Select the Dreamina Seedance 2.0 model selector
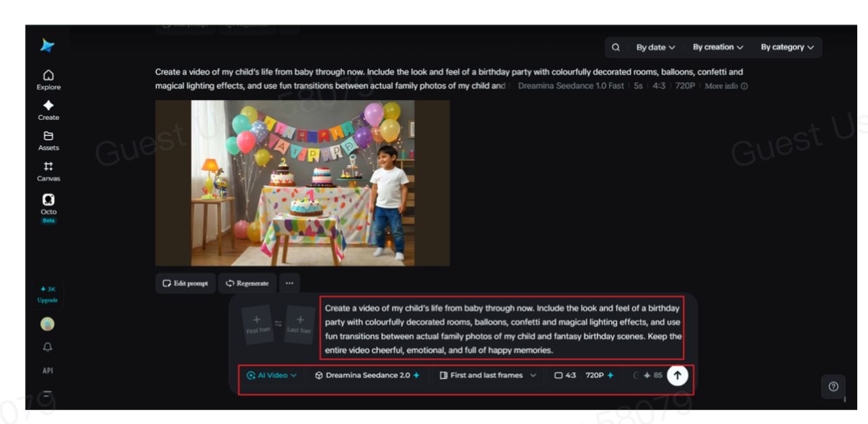Viewport: 868px width, 424px height. tap(368, 375)
